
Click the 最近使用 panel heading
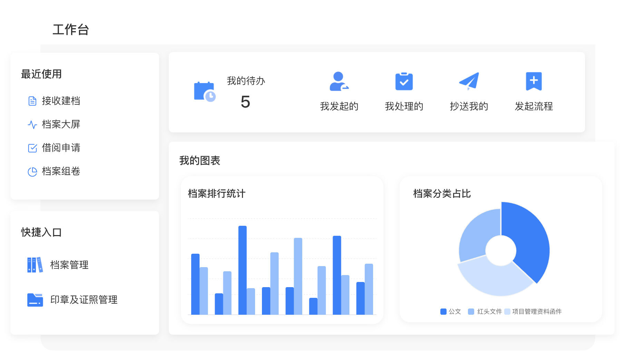pyautogui.click(x=41, y=74)
